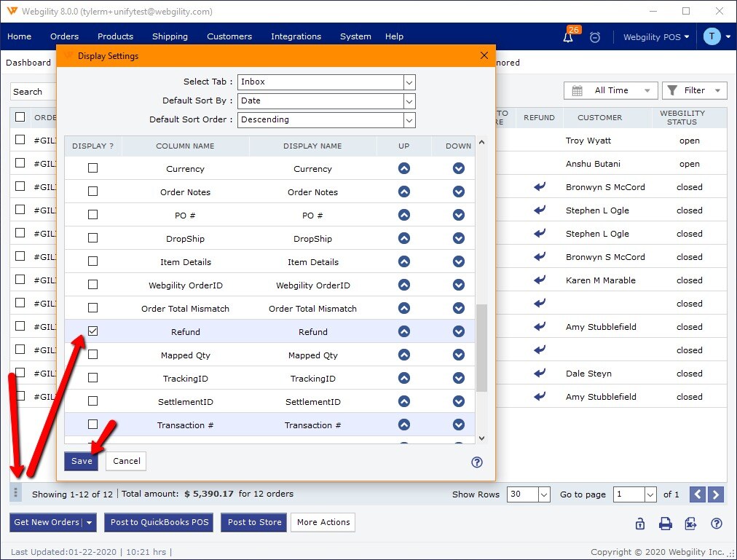The width and height of the screenshot is (737, 560).
Task: Move TrackingID column down
Action: pos(459,378)
